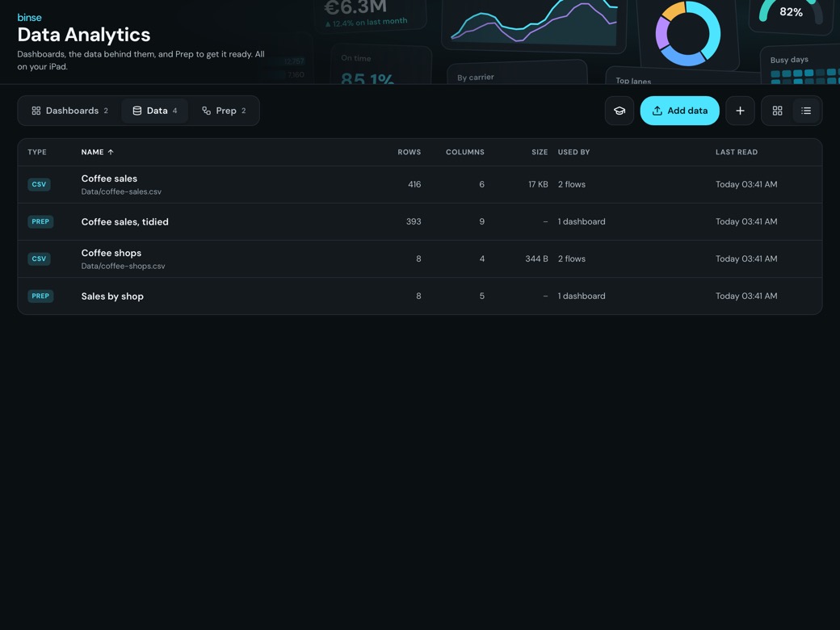Screen dimensions: 840x630
Task: Click the donut chart thumbnail in header
Action: tap(688, 34)
